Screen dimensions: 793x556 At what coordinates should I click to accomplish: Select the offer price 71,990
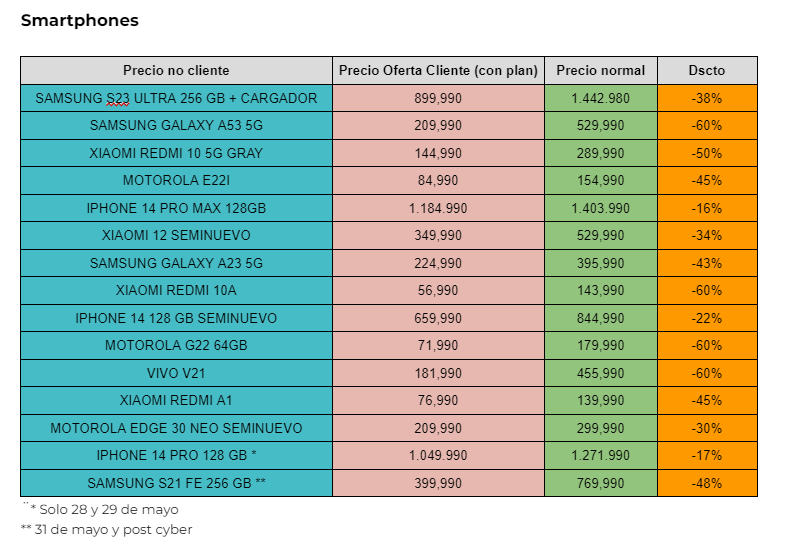(438, 346)
